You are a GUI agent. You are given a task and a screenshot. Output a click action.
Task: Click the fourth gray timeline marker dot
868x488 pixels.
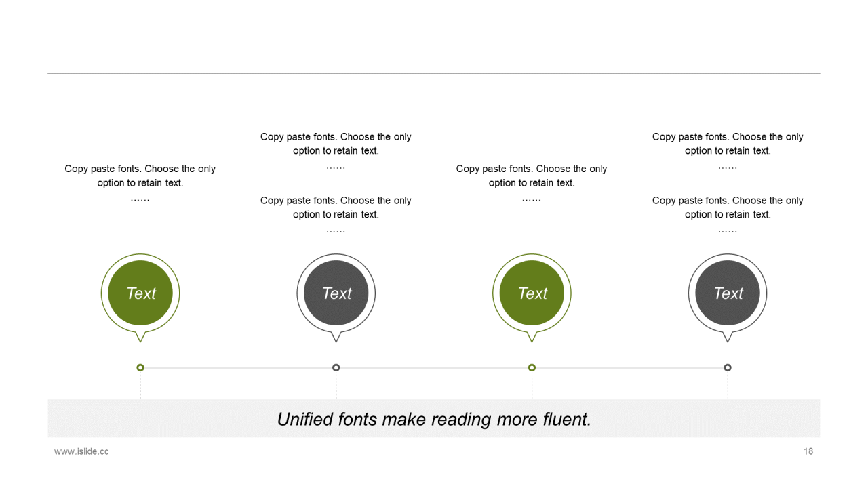pyautogui.click(x=728, y=367)
